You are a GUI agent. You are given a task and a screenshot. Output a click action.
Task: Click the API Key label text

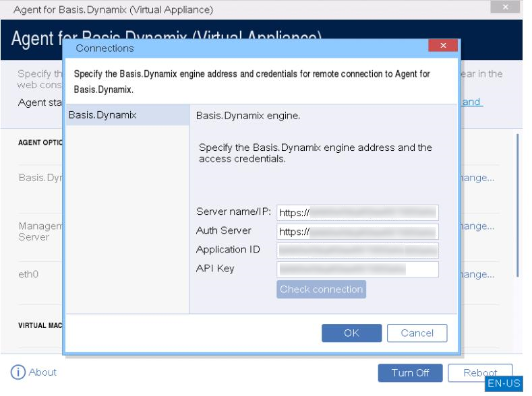click(215, 269)
